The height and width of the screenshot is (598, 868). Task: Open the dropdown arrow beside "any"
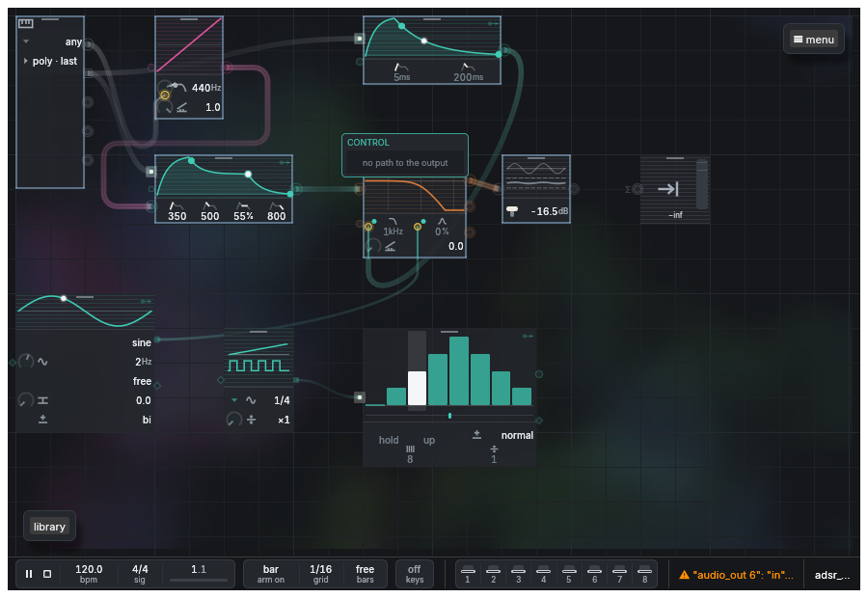pyautogui.click(x=26, y=41)
